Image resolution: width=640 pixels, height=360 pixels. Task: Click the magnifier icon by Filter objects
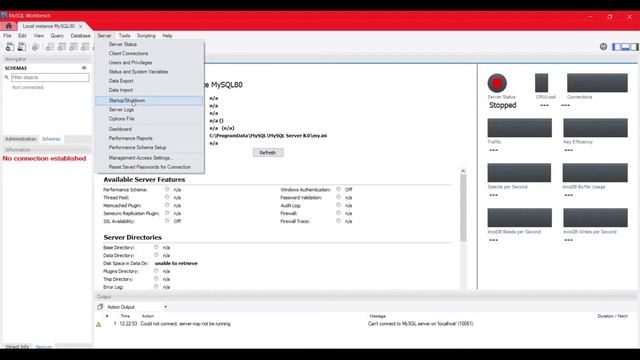[x=7, y=77]
